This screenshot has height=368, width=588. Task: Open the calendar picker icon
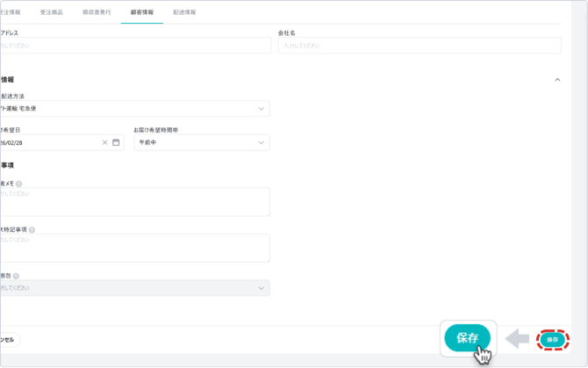[x=116, y=142]
